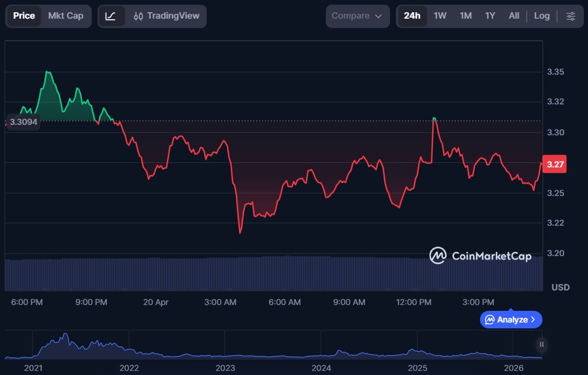Open the TradingView candlestick chart

coord(166,16)
